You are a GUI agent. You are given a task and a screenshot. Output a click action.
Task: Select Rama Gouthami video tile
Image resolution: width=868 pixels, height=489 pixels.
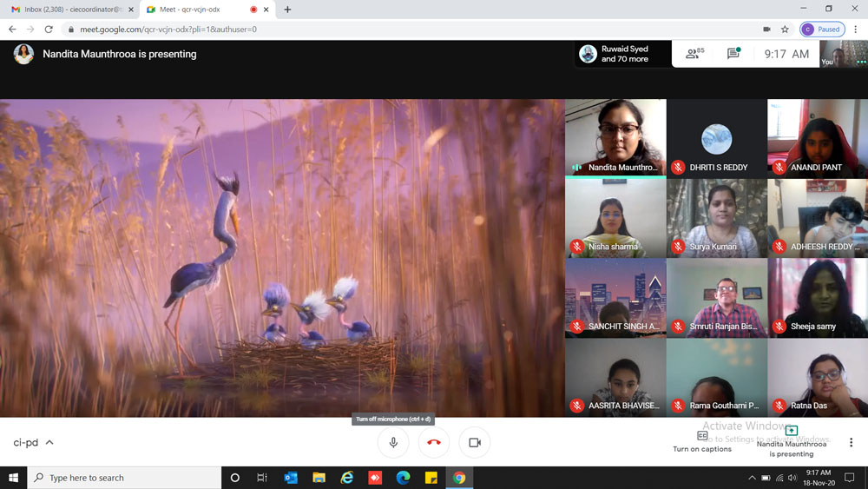coord(717,377)
